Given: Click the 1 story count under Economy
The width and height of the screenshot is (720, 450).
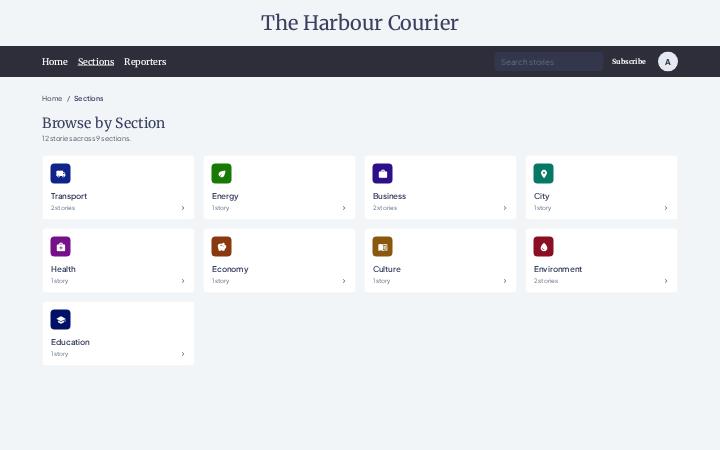Looking at the screenshot, I should pos(220,281).
